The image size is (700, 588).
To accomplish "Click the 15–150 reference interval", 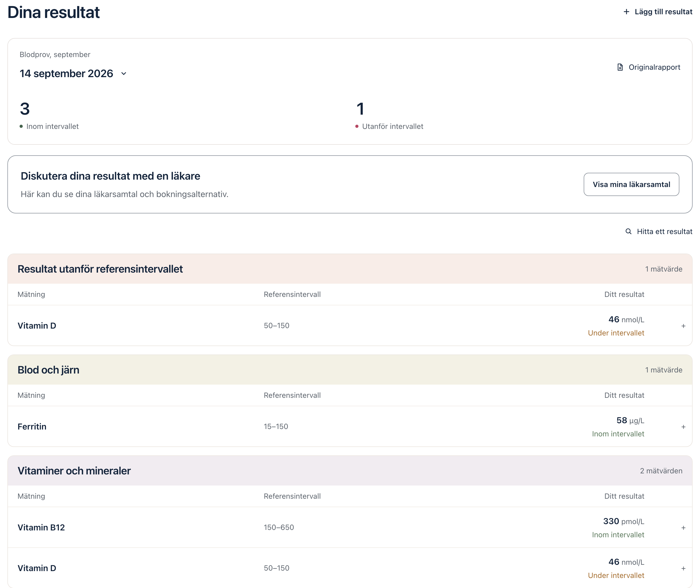I will [x=276, y=427].
